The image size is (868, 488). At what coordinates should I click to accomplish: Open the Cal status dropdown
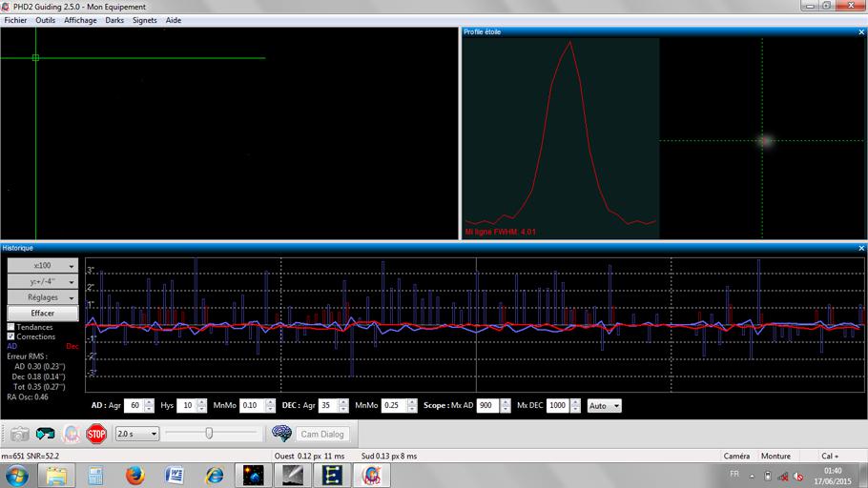831,456
